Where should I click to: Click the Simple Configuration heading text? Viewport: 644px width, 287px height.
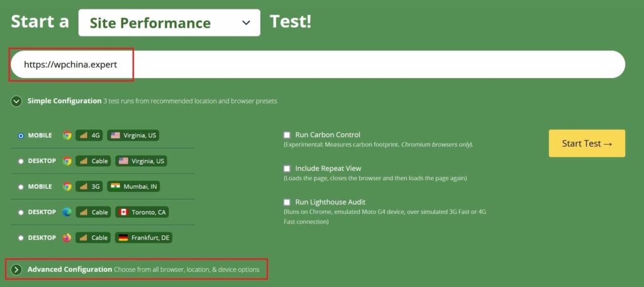click(x=65, y=101)
